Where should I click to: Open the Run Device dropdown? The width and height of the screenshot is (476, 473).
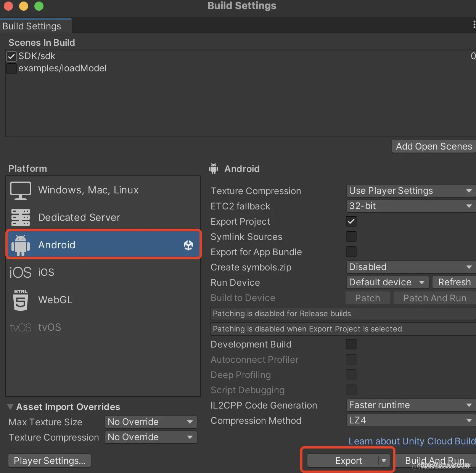tap(387, 282)
